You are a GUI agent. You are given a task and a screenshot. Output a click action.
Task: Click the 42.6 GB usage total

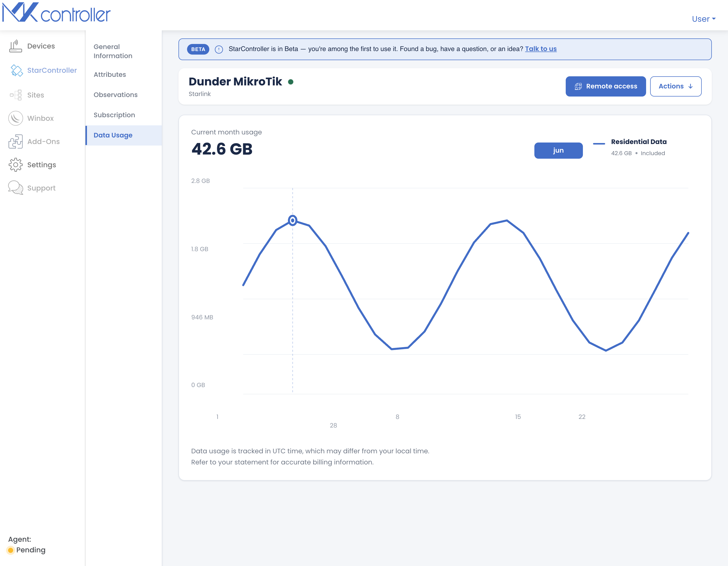pyautogui.click(x=222, y=149)
